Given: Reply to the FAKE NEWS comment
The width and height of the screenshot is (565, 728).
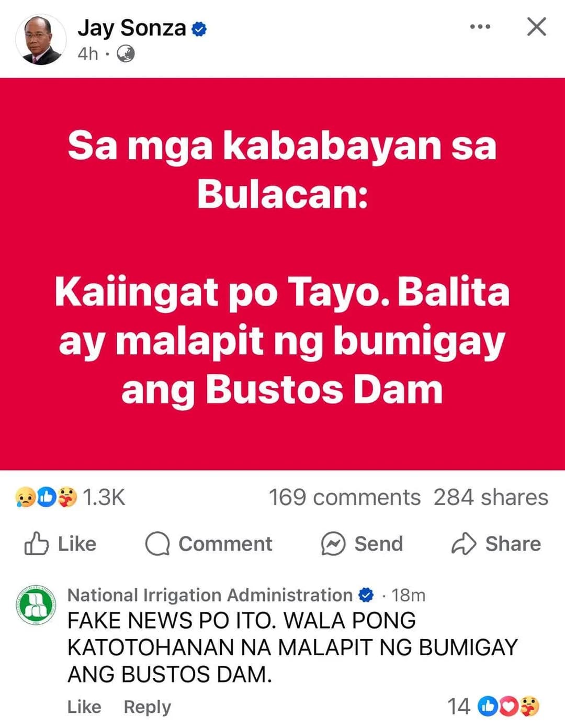Looking at the screenshot, I should pyautogui.click(x=147, y=707).
